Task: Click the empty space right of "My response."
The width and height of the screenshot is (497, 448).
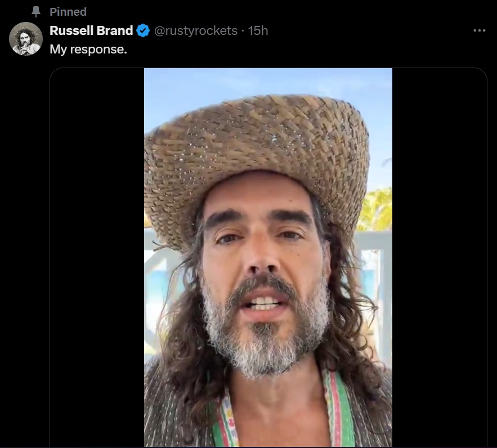Action: (x=281, y=49)
